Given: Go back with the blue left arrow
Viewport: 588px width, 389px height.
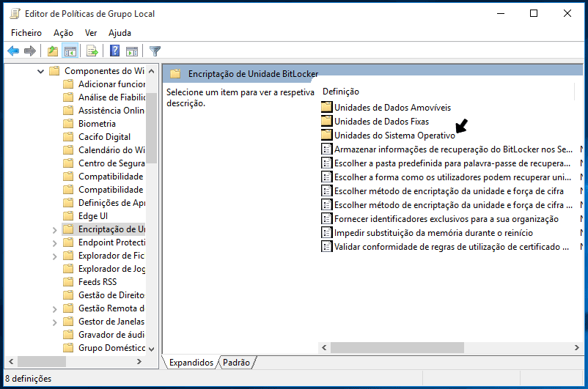Looking at the screenshot, I should pyautogui.click(x=13, y=51).
